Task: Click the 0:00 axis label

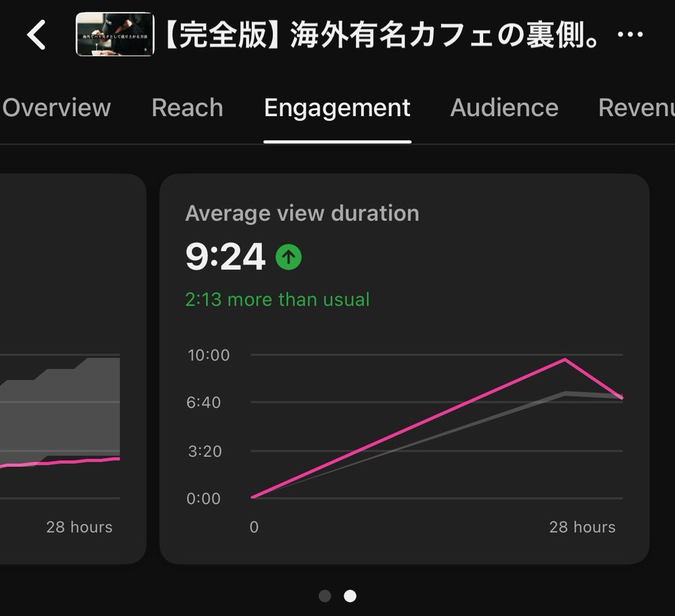Action: pos(204,499)
